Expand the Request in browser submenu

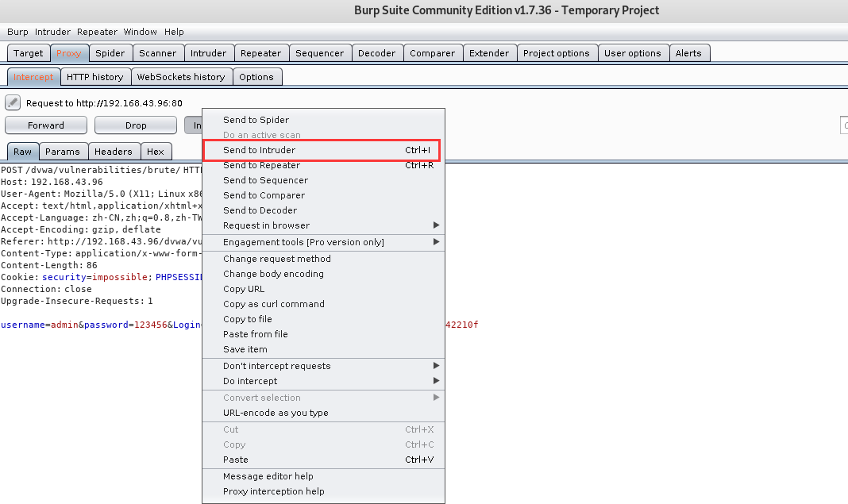pos(323,225)
